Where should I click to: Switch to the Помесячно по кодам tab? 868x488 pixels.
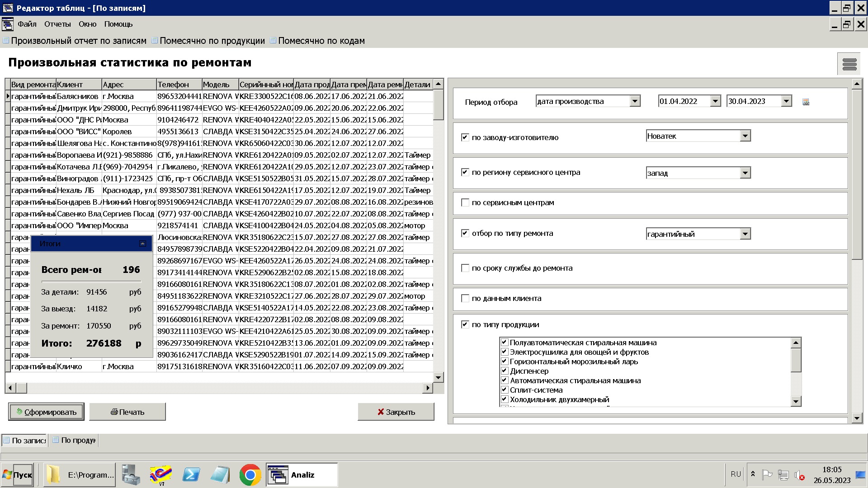[x=321, y=40]
